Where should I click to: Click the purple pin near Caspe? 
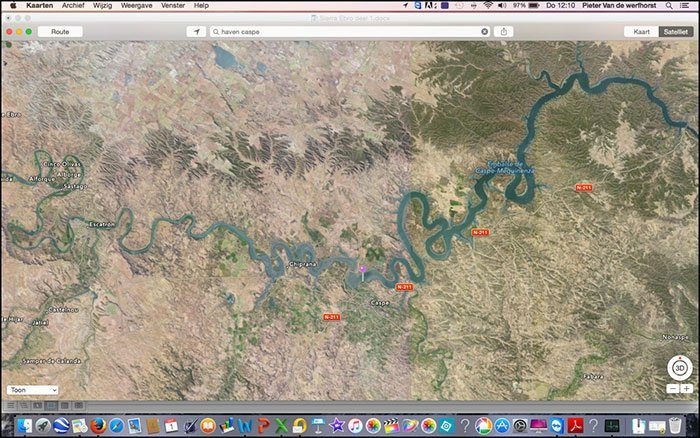(x=362, y=268)
